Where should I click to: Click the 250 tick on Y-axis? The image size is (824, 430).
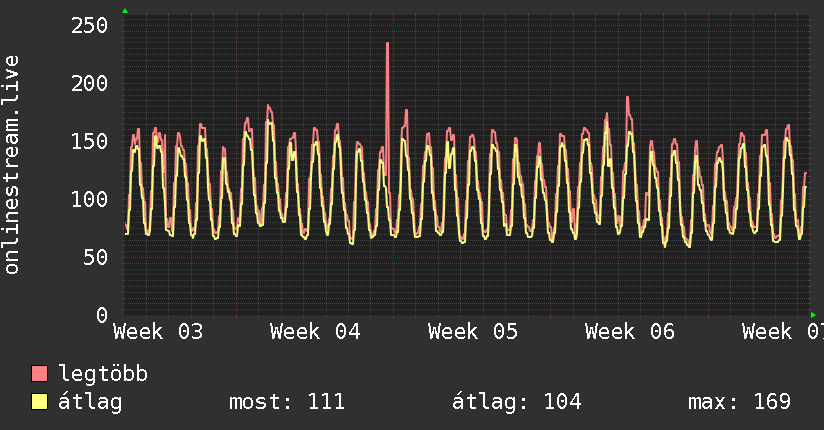click(88, 25)
